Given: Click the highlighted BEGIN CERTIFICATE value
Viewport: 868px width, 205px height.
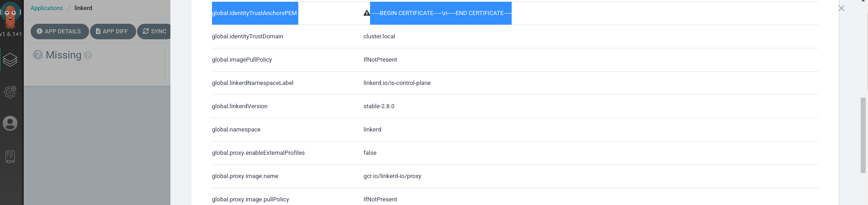Looking at the screenshot, I should [441, 13].
